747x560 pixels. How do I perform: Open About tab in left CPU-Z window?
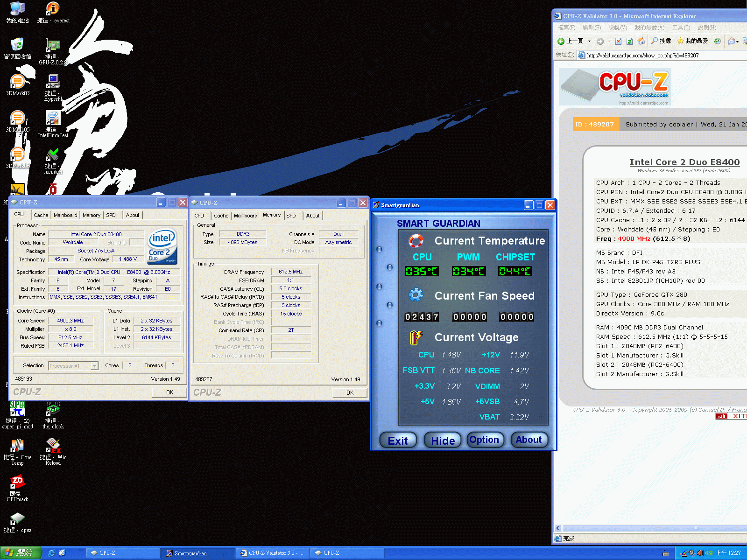[133, 215]
